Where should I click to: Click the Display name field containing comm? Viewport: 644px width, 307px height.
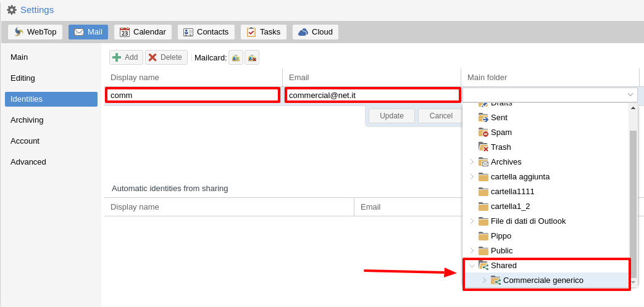tap(193, 95)
